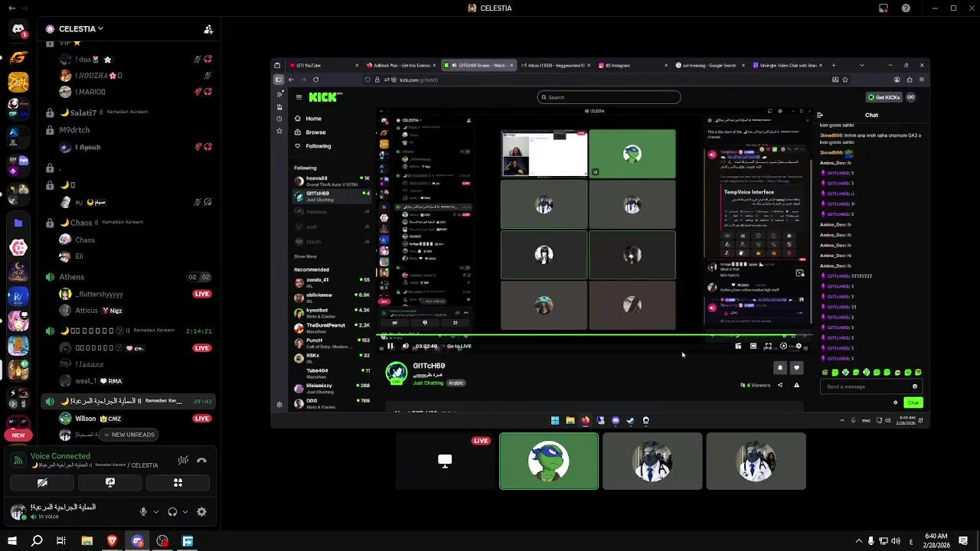
Task: Deafen audio using the headphones icon
Action: 172,512
